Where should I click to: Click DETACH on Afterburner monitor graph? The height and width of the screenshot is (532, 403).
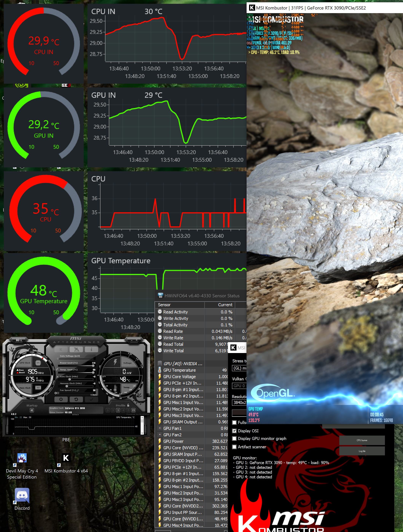pyautogui.click(x=76, y=415)
